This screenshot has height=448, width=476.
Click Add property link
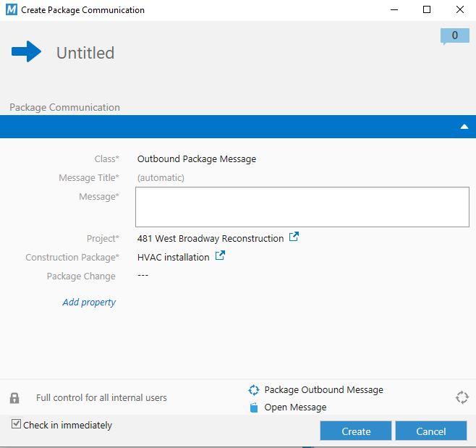(89, 303)
